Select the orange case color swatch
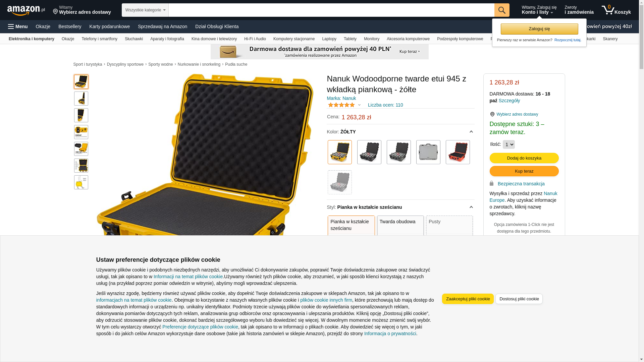This screenshot has height=362, width=644. coord(458,152)
